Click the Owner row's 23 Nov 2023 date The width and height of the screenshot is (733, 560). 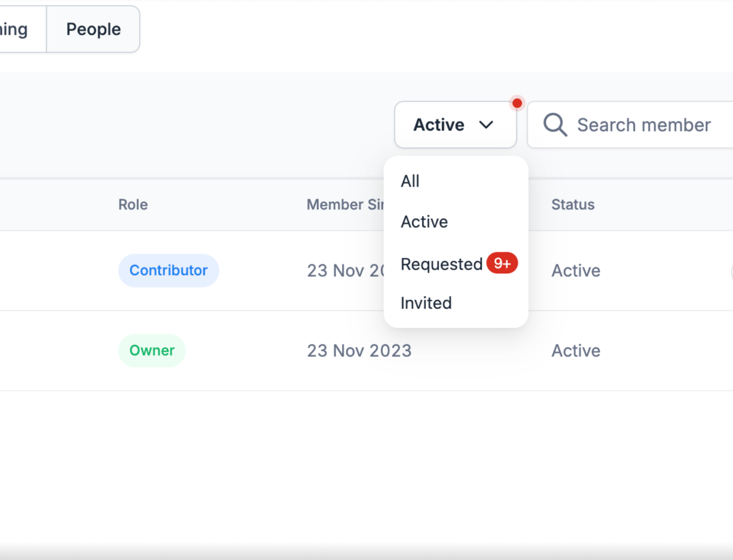point(359,351)
